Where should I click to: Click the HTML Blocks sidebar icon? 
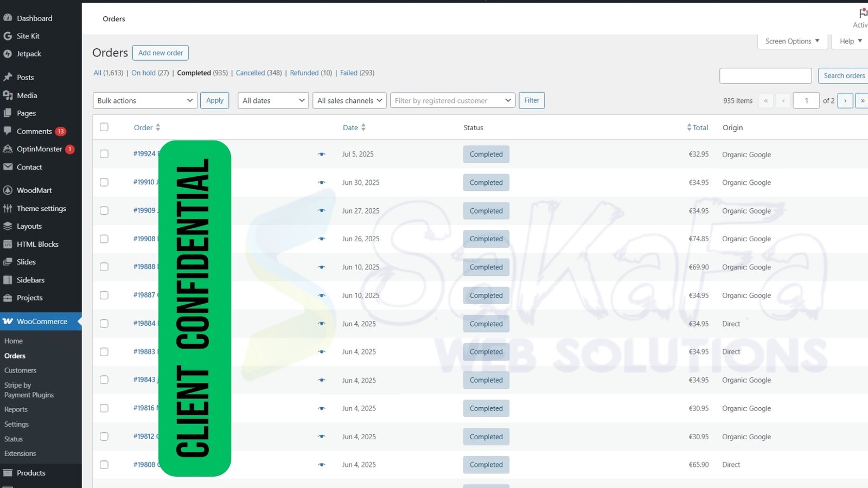[x=8, y=244]
